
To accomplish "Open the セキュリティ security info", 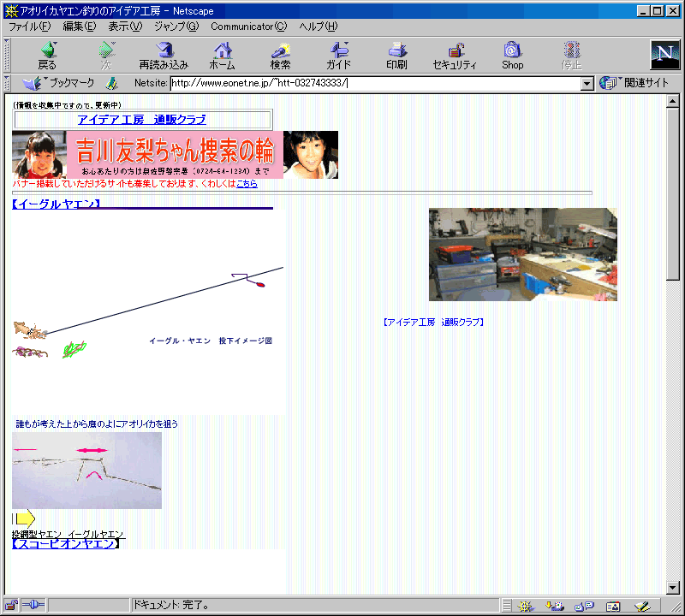I will pos(455,56).
